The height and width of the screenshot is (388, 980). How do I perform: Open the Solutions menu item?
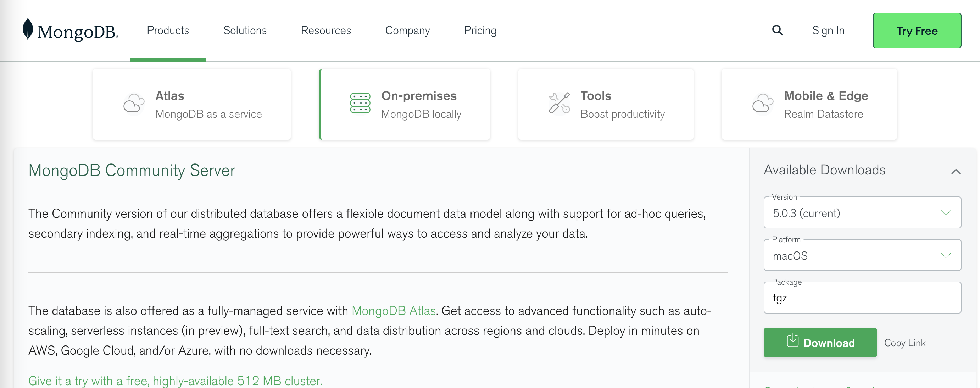[244, 30]
